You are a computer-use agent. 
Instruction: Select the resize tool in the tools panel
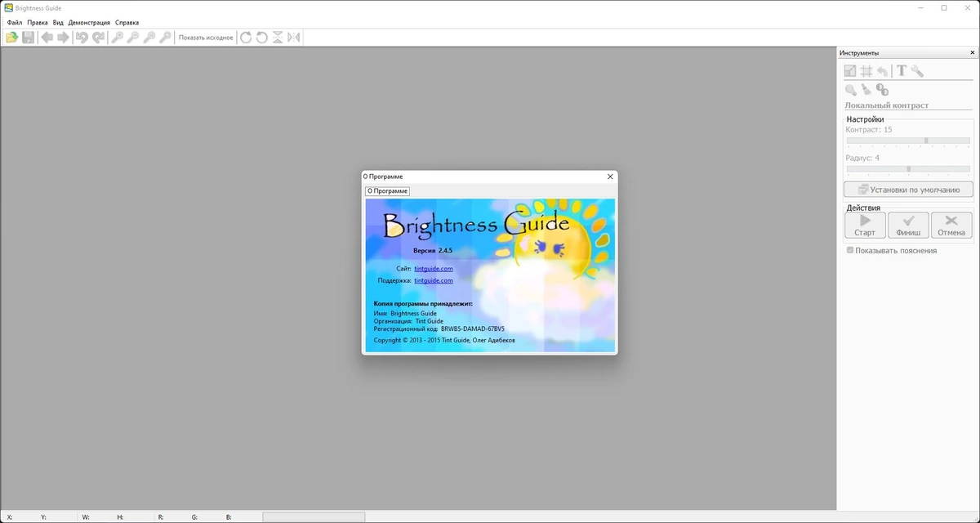(x=850, y=71)
